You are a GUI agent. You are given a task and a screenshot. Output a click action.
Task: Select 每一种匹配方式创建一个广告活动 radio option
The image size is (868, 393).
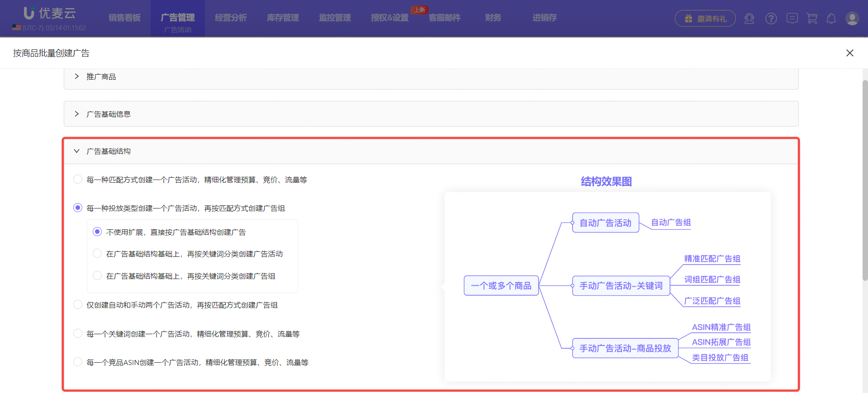point(78,180)
